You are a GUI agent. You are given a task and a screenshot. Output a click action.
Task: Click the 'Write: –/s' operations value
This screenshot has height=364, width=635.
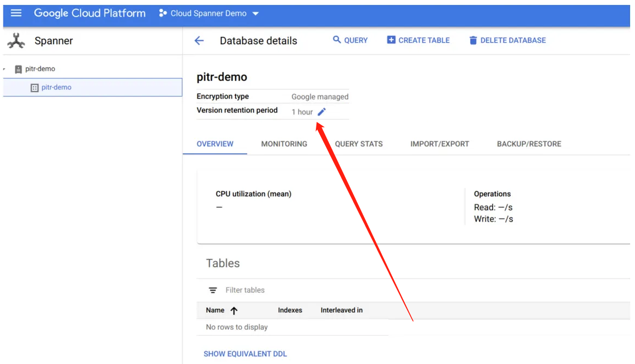click(x=494, y=219)
